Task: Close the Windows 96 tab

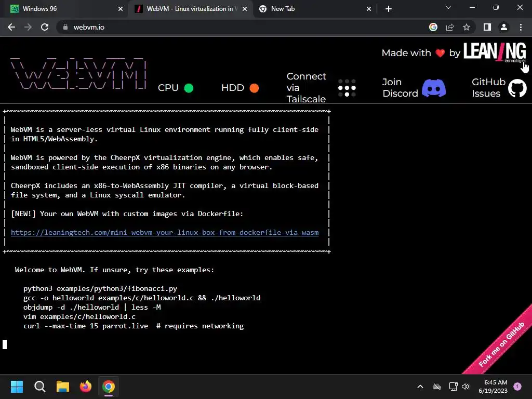Action: tap(121, 9)
